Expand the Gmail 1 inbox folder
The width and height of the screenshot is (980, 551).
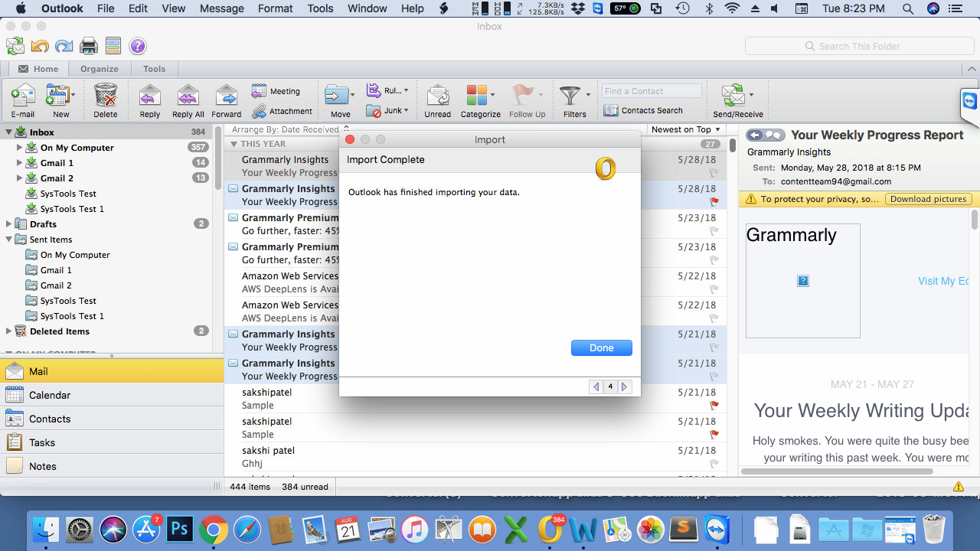[x=20, y=163]
